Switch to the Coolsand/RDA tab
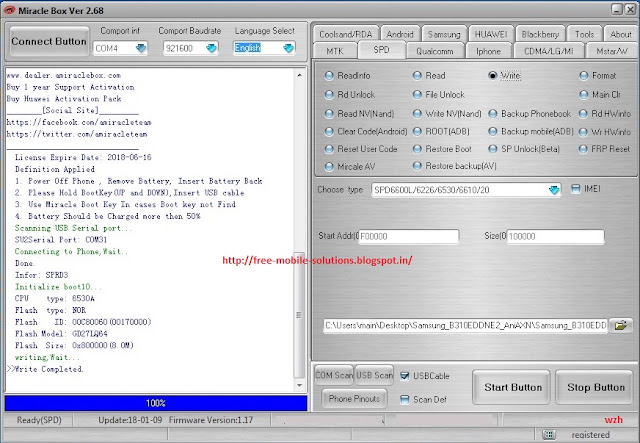The height and width of the screenshot is (443, 640). 346,34
